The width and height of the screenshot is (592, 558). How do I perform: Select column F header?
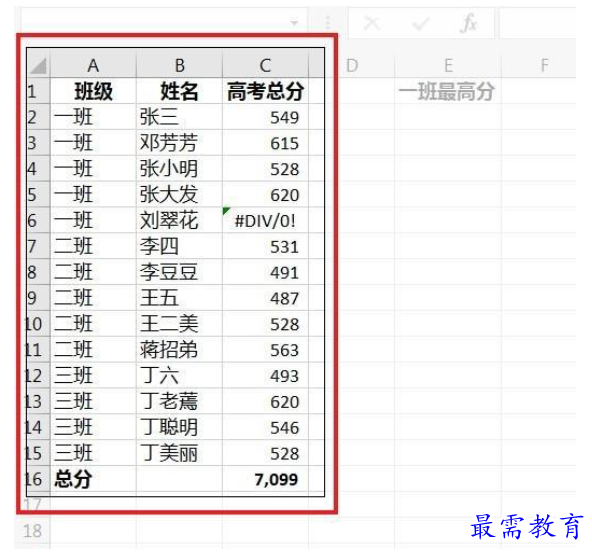coord(544,66)
